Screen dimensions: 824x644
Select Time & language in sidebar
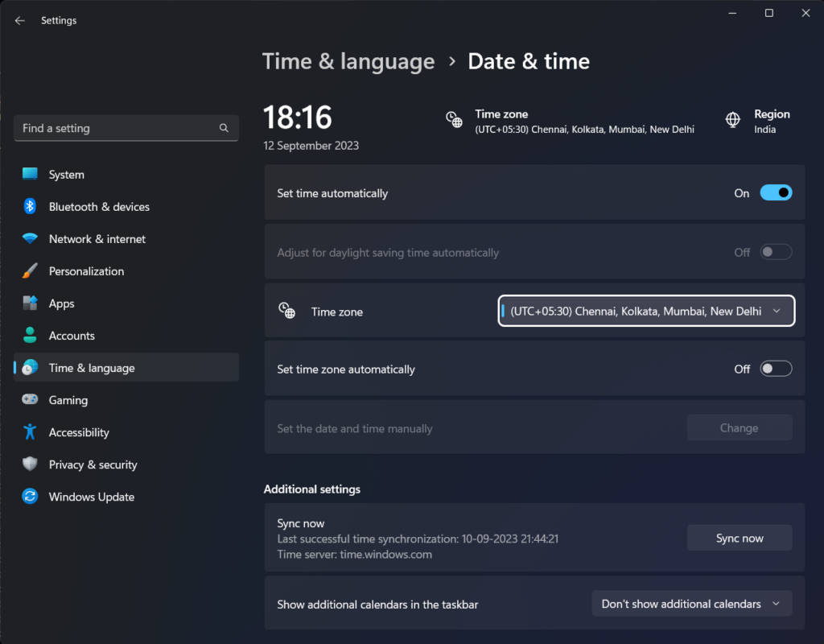point(93,368)
